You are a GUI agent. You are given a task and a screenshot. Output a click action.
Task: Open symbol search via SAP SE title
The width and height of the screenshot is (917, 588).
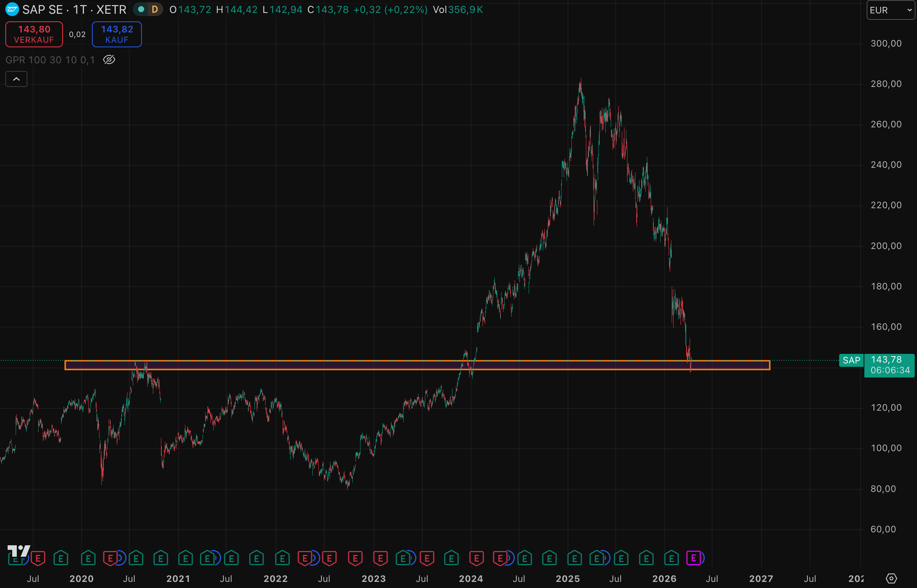(42, 10)
